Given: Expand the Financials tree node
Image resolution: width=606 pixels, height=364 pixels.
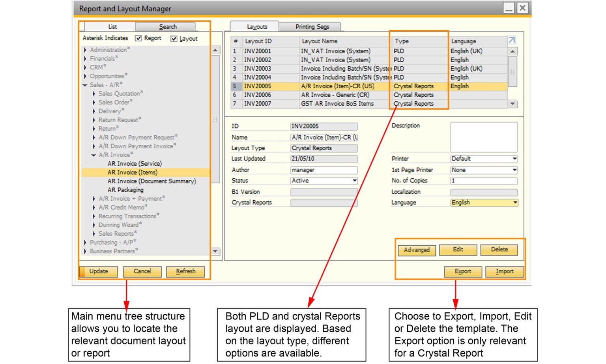Looking at the screenshot, I should (x=85, y=59).
